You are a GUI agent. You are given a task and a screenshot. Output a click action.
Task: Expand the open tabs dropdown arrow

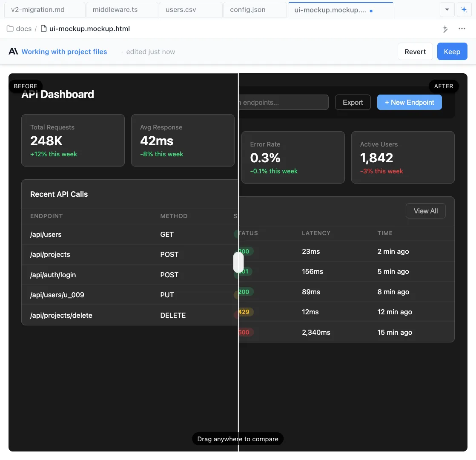(x=447, y=9)
